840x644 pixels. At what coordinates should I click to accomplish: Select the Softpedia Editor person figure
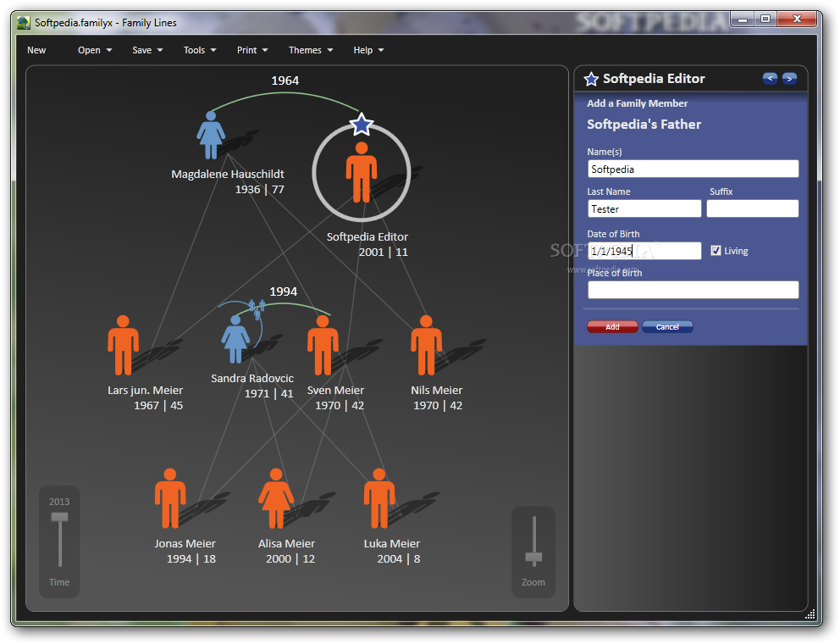coord(362,172)
